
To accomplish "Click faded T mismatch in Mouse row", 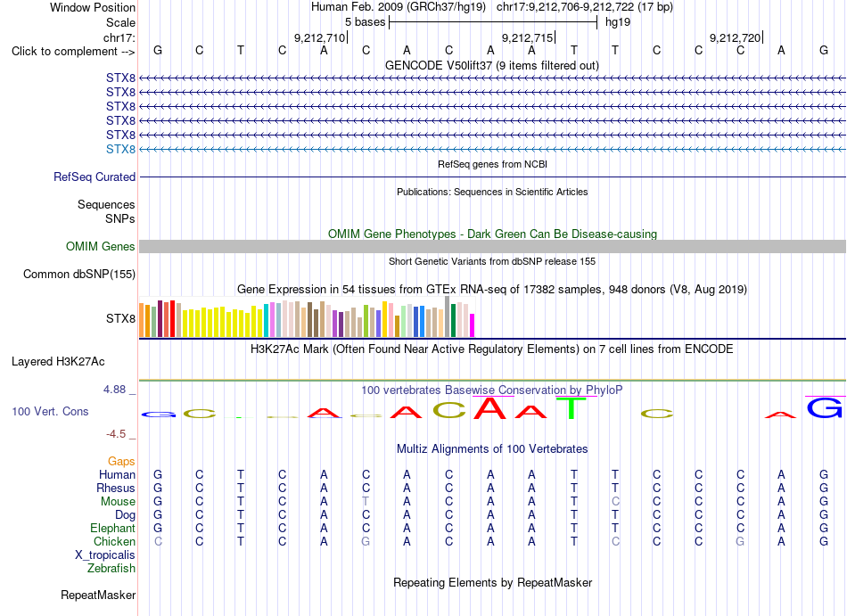I will pyautogui.click(x=366, y=502).
